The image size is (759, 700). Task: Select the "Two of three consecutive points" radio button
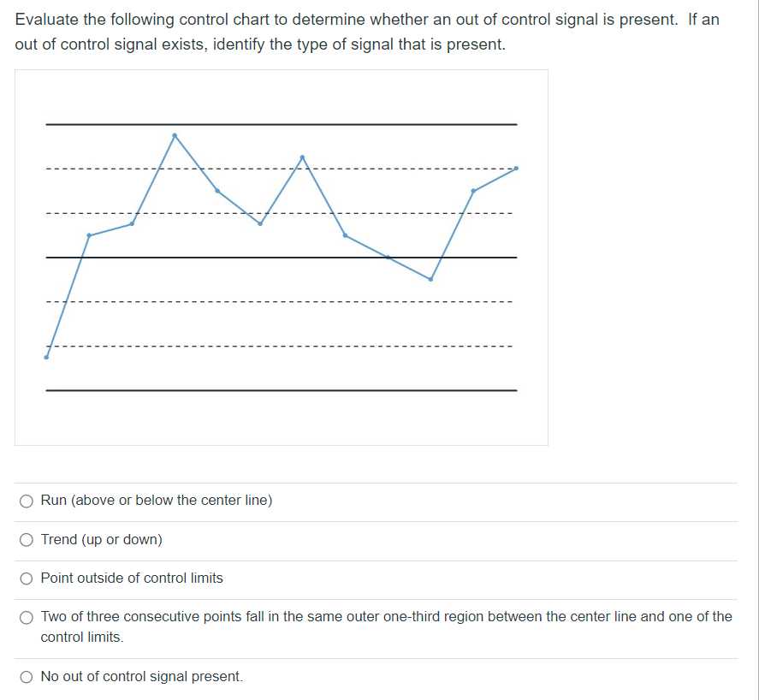[27, 617]
